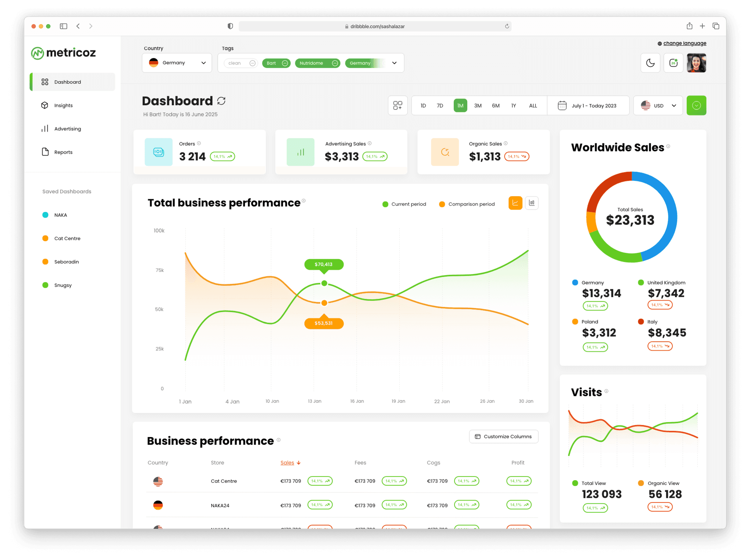Select the 3M time range
The height and width of the screenshot is (560, 750).
pyautogui.click(x=478, y=106)
